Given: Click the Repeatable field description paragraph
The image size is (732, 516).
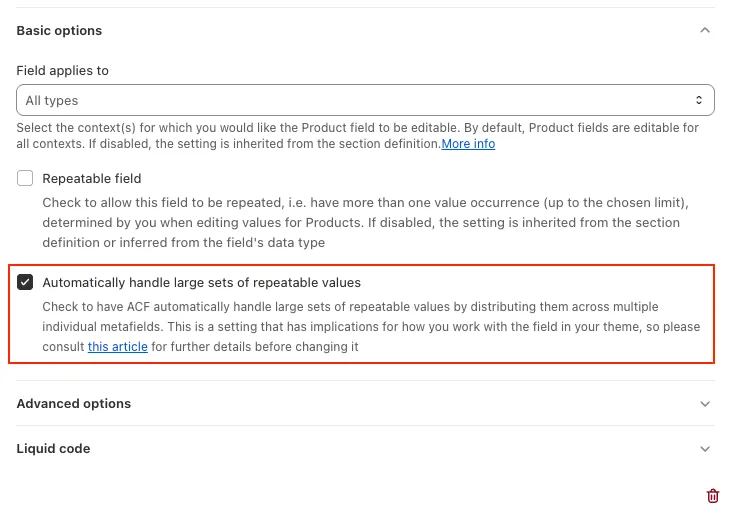Looking at the screenshot, I should pyautogui.click(x=366, y=223).
